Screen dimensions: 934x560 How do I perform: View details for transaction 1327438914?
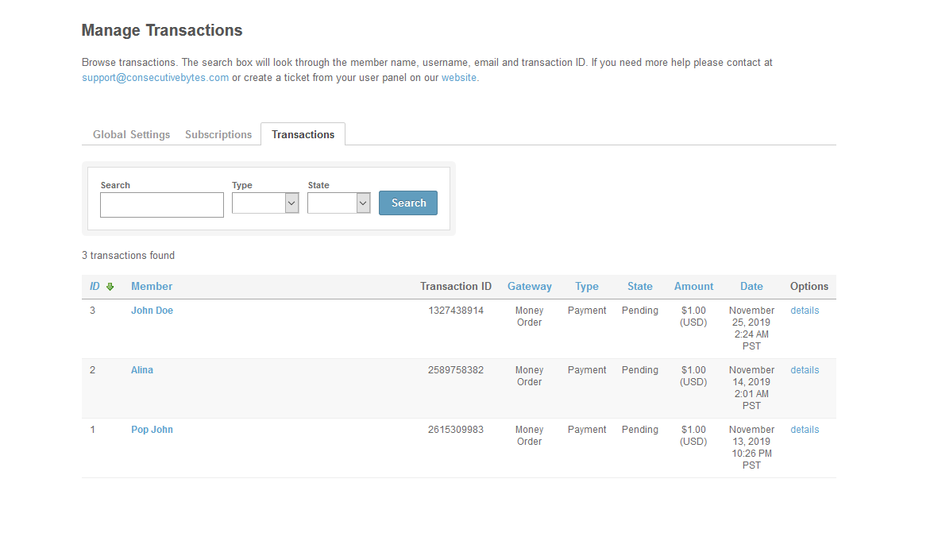pos(805,311)
